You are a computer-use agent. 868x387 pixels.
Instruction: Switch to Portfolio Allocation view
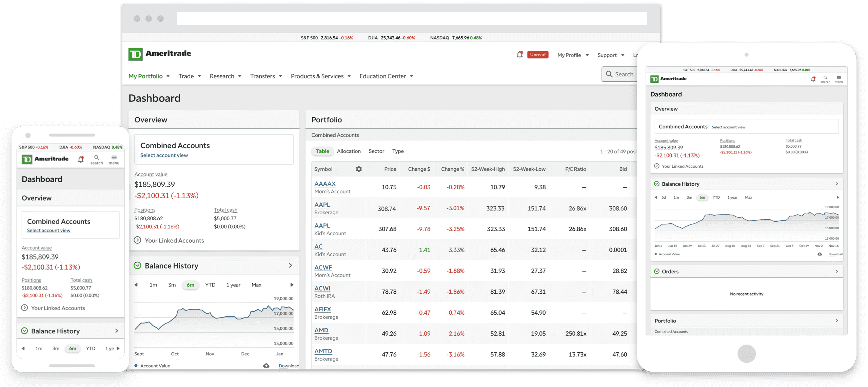pyautogui.click(x=349, y=151)
